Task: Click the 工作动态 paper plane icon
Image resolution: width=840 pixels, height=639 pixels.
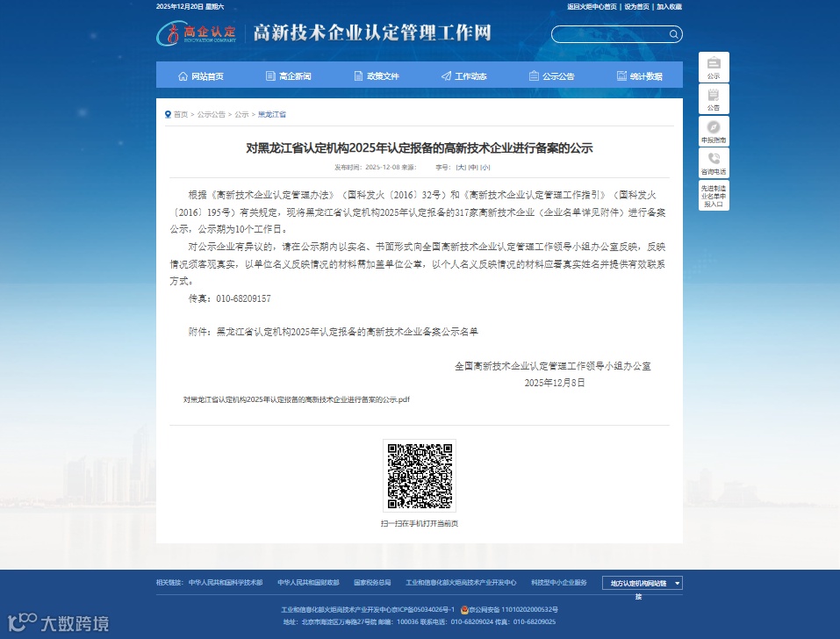Action: pos(446,76)
